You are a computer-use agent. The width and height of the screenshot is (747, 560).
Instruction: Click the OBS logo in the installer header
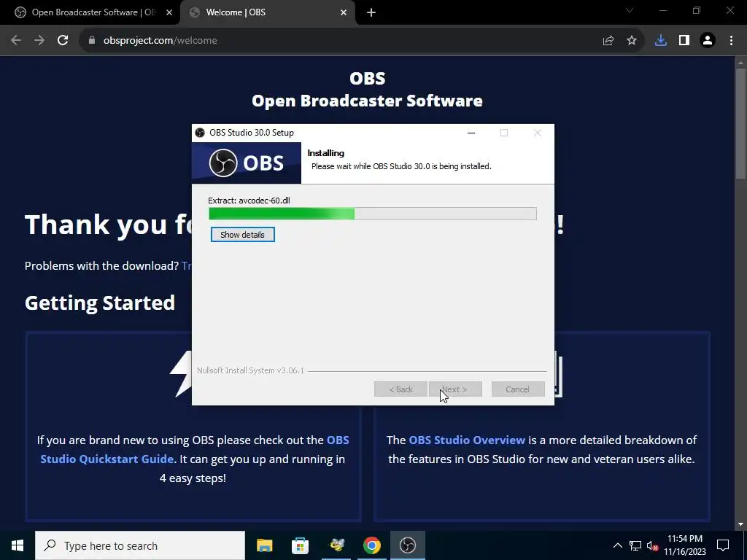point(247,163)
